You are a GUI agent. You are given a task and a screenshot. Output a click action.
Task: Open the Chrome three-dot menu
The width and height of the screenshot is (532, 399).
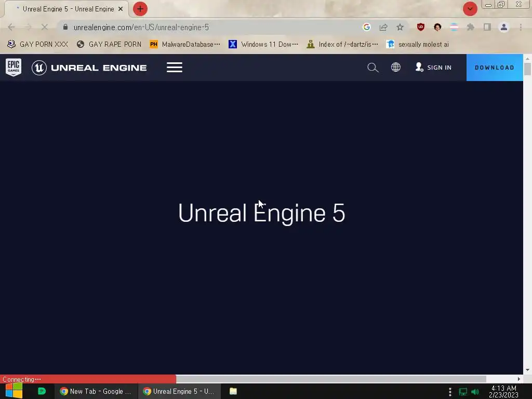pyautogui.click(x=521, y=27)
